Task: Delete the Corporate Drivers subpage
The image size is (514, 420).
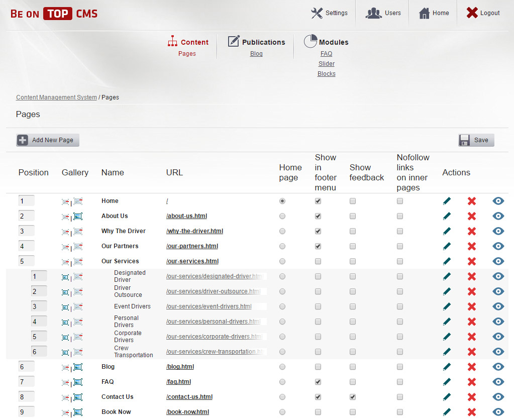Action: click(472, 337)
